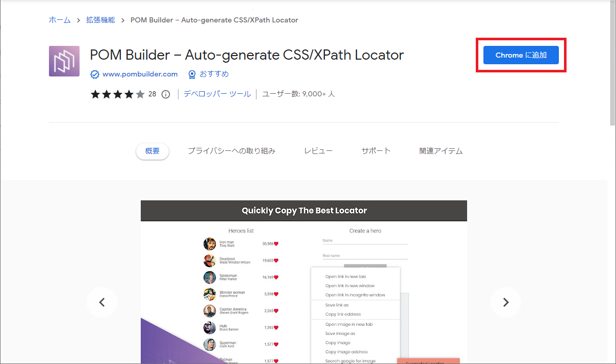The image size is (616, 364).
Task: Open the ホーム breadcrumb link
Action: coord(60,20)
